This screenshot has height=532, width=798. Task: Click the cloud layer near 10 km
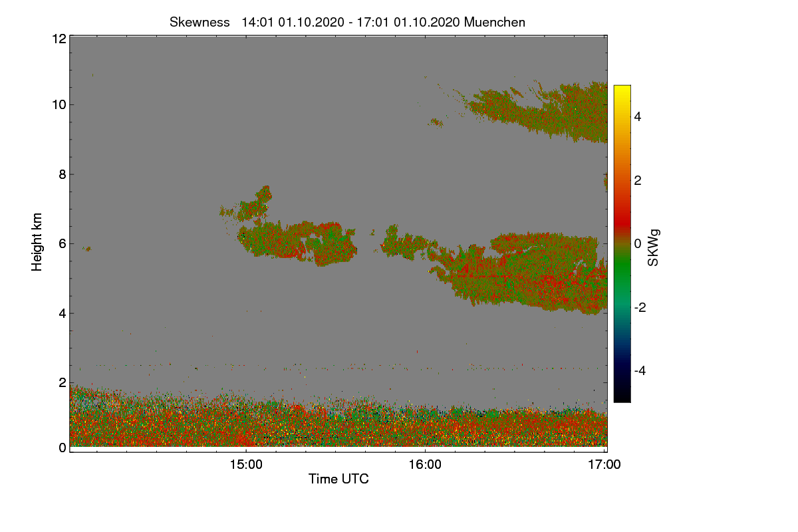[x=539, y=112]
